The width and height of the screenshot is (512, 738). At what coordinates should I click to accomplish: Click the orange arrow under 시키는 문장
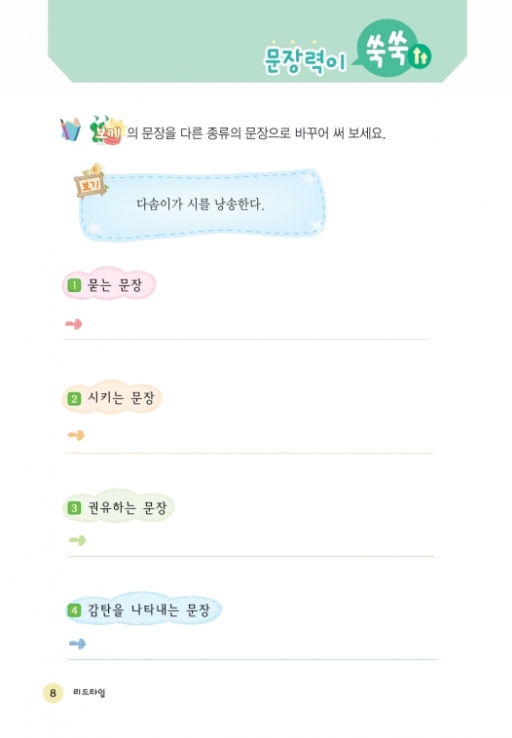tap(76, 435)
